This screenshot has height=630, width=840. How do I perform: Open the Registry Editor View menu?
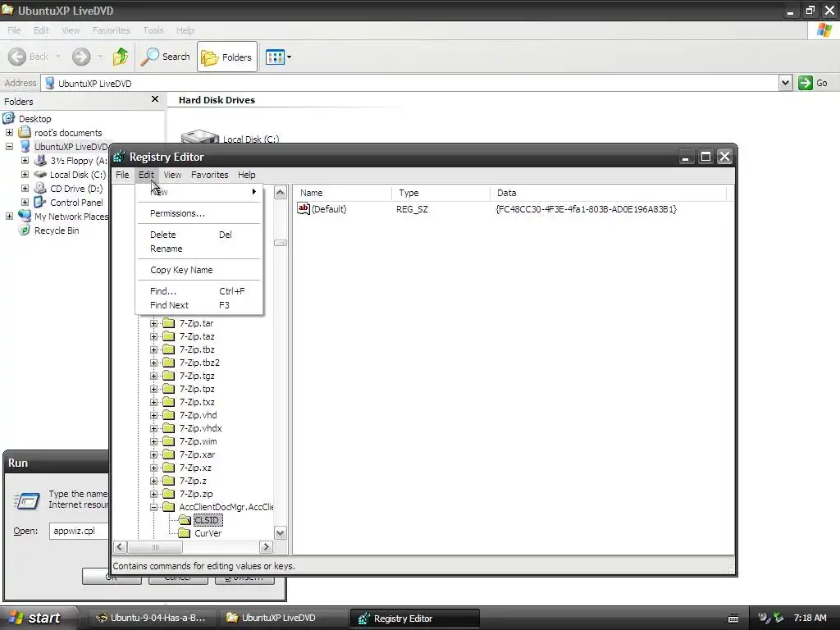tap(172, 175)
